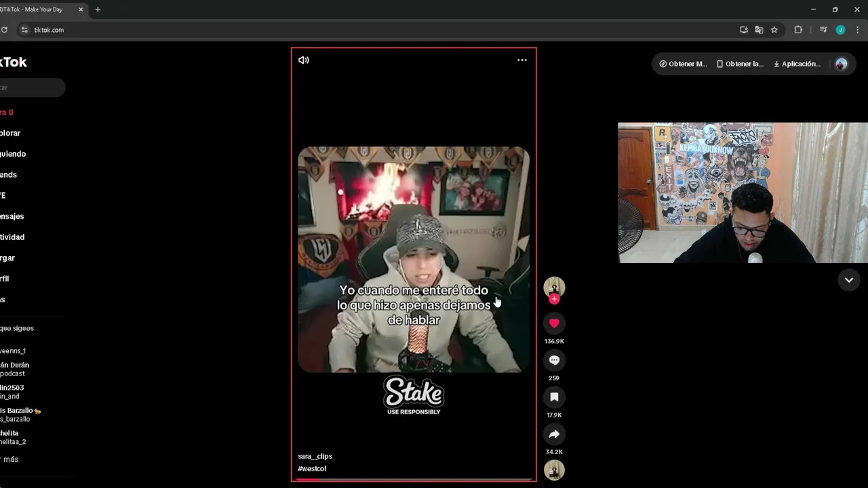
Task: Open Explorar in the sidebar
Action: click(10, 134)
